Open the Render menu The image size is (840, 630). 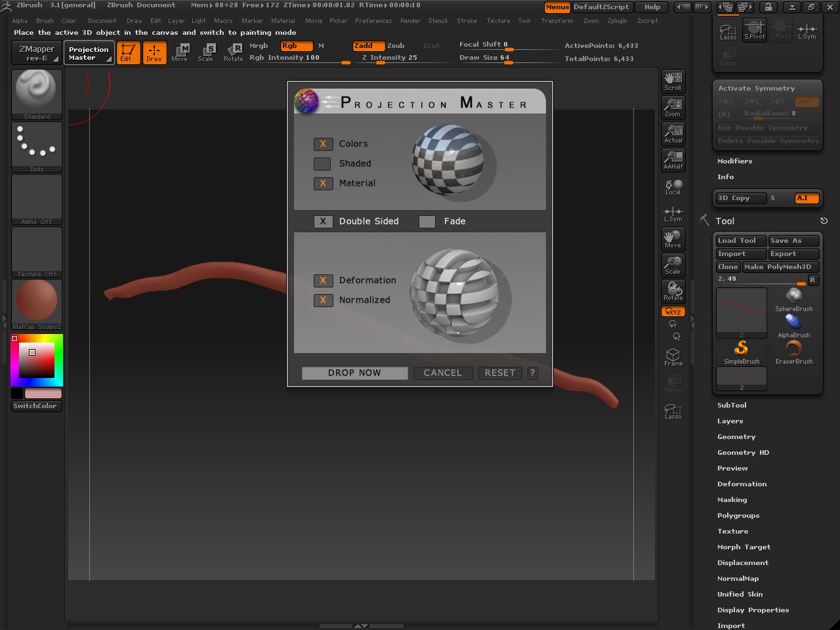click(x=410, y=21)
